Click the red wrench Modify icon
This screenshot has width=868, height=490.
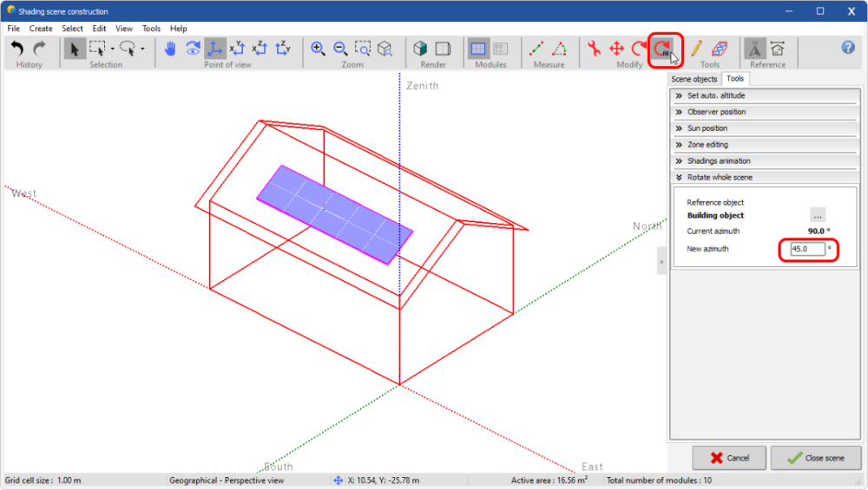595,49
